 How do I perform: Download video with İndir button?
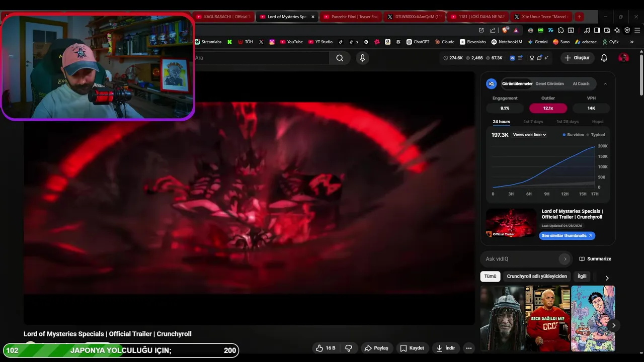446,348
